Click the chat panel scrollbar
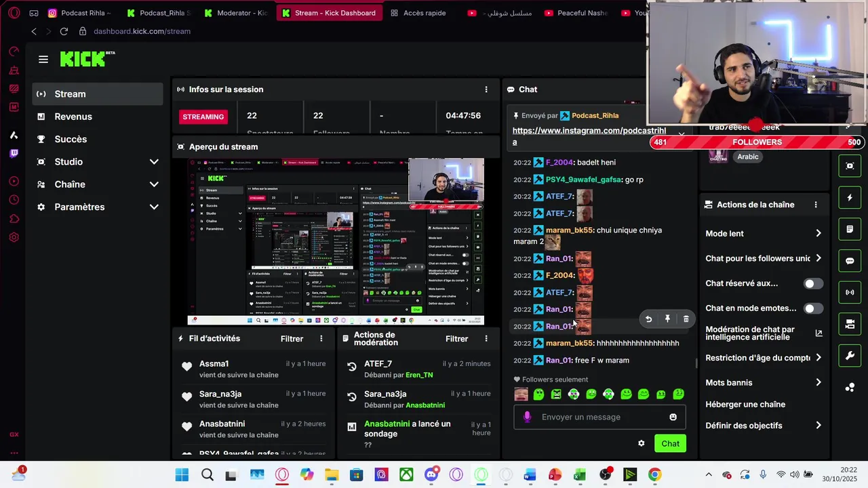 (696, 363)
